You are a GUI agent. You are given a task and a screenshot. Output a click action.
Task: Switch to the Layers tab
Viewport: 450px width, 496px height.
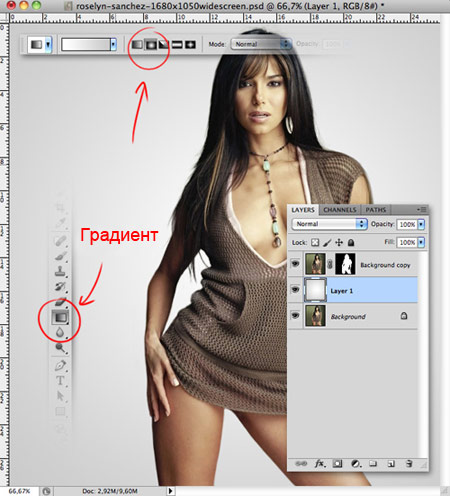pyautogui.click(x=303, y=210)
